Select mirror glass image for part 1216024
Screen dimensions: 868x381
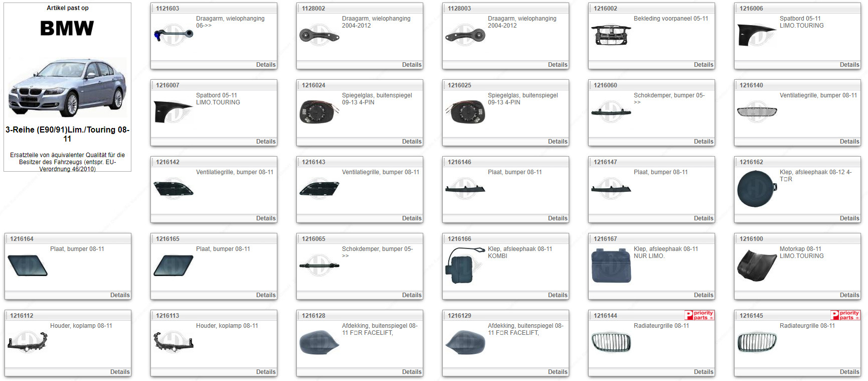click(319, 112)
